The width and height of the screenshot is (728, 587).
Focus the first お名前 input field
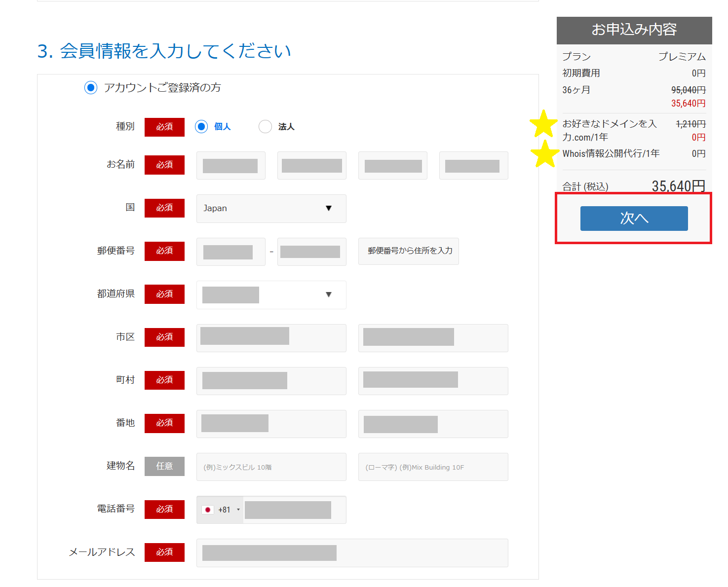pyautogui.click(x=230, y=166)
